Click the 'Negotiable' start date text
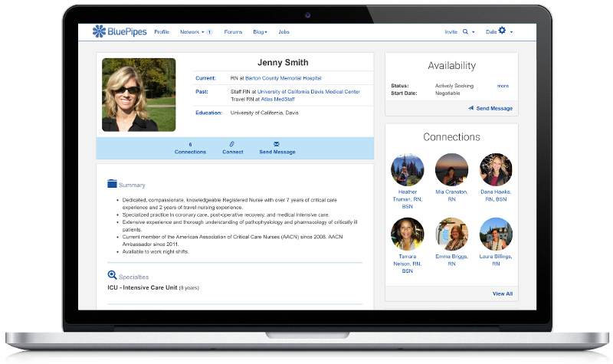 447,93
